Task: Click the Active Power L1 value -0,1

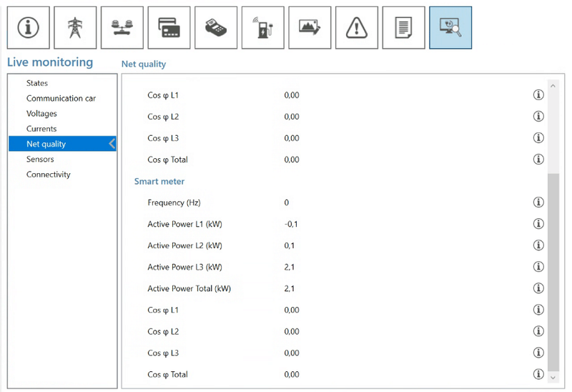Action: [291, 224]
